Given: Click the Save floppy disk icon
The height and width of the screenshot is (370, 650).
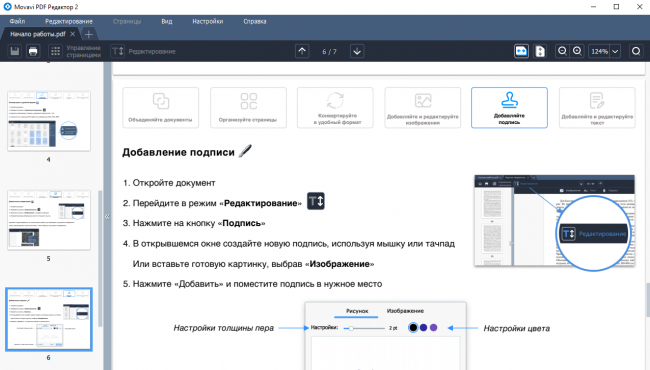Looking at the screenshot, I should [x=15, y=51].
